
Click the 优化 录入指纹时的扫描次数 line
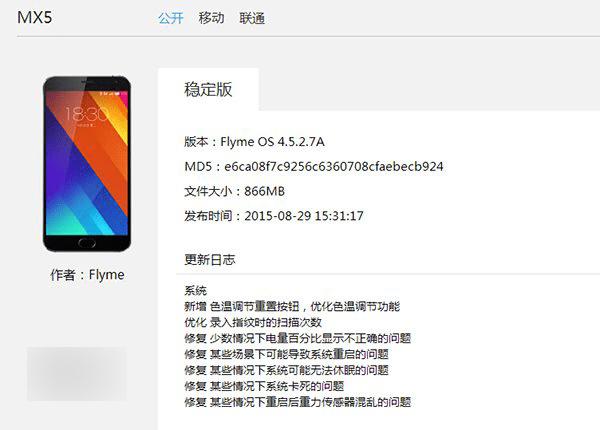[253, 322]
